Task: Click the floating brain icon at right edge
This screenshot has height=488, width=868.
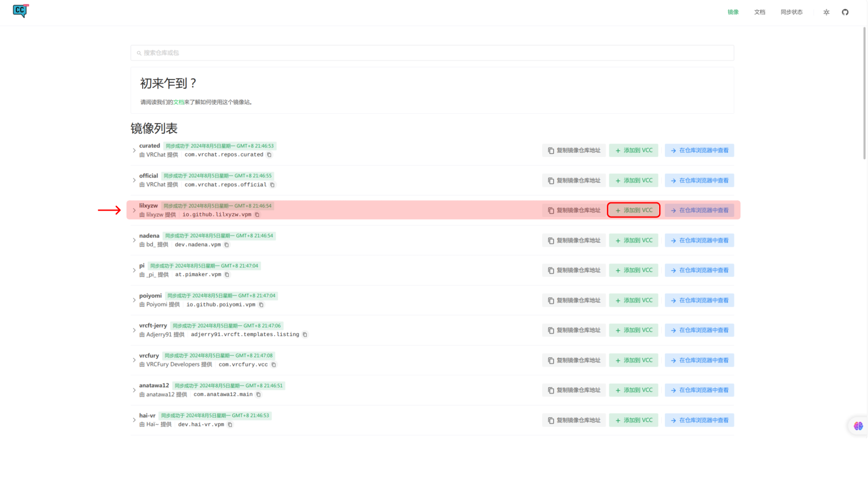Action: pos(858,426)
